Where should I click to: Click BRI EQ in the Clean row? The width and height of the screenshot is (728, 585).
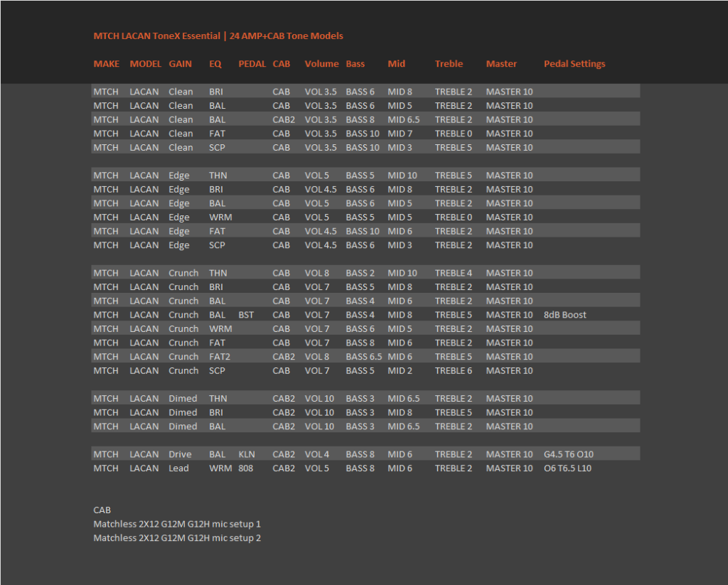pos(216,92)
